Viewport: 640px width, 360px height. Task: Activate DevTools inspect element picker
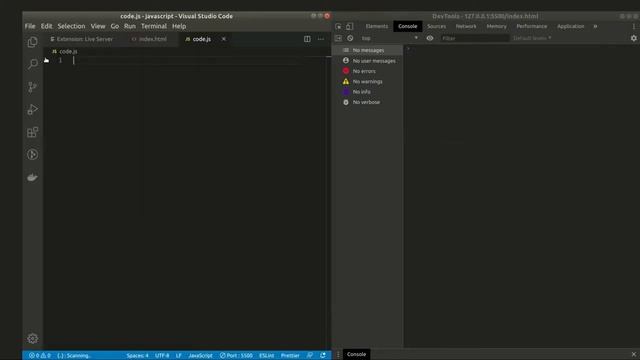[x=338, y=26]
